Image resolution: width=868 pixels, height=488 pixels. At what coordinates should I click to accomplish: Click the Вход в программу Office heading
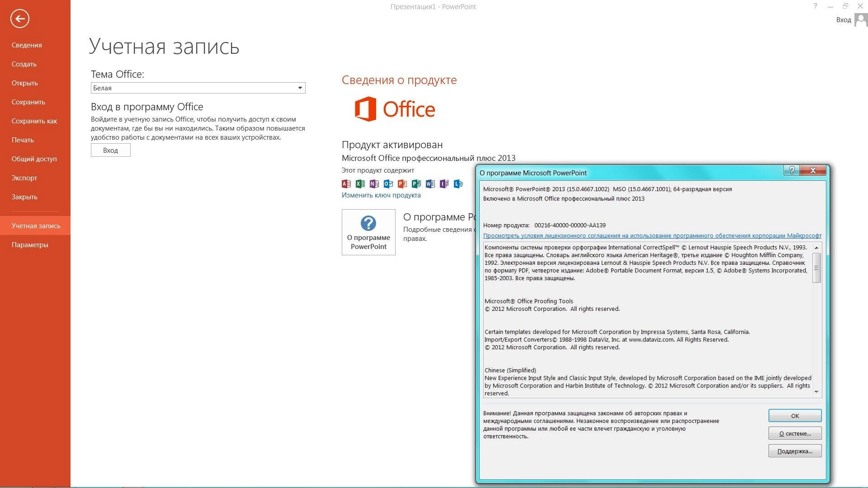[147, 107]
